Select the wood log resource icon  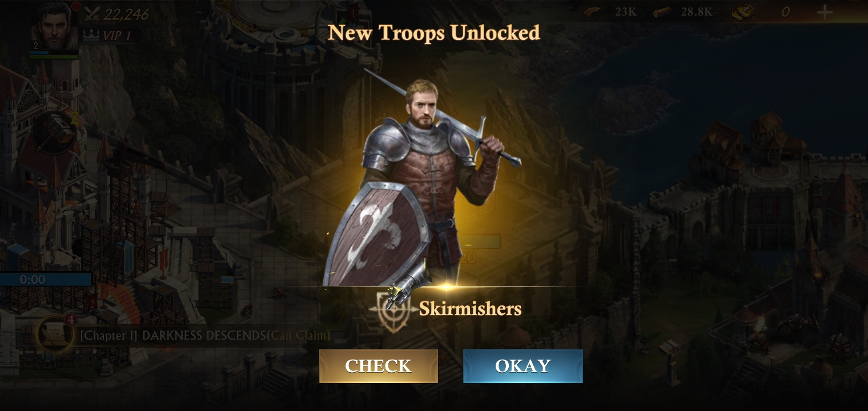pos(662,11)
